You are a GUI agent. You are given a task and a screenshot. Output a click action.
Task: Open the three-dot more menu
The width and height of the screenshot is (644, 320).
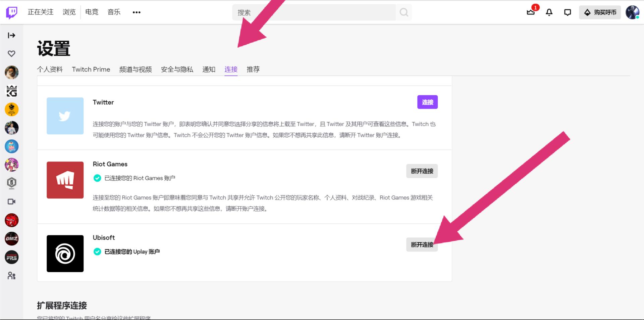137,12
